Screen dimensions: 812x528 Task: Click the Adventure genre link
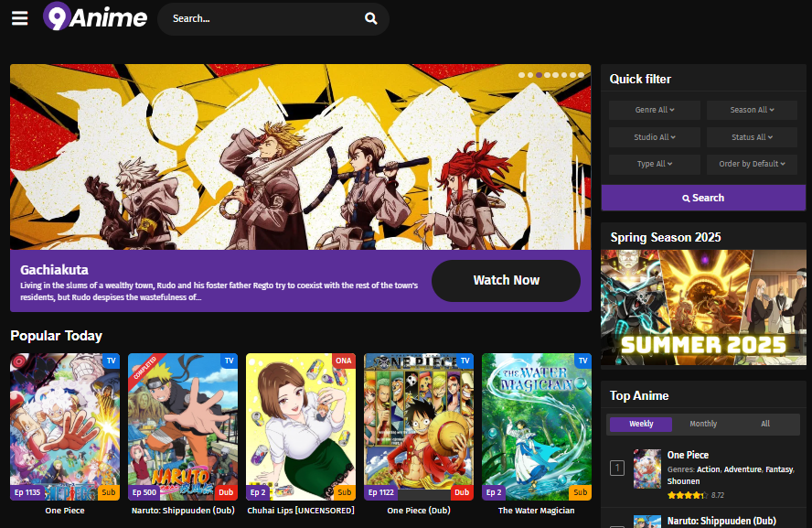pos(743,469)
